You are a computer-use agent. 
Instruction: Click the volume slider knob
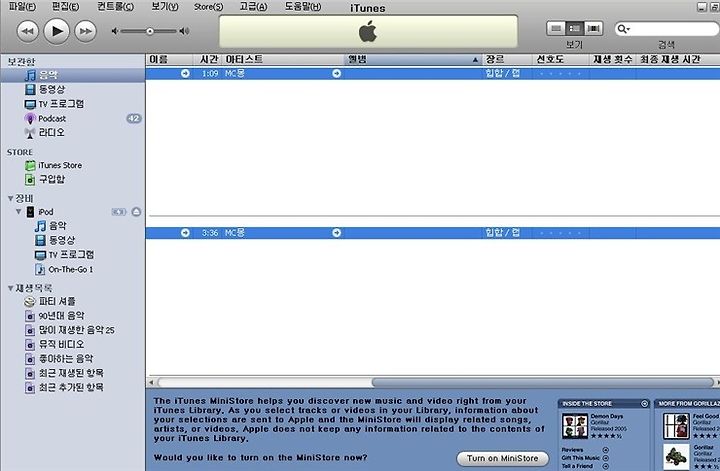[150, 31]
